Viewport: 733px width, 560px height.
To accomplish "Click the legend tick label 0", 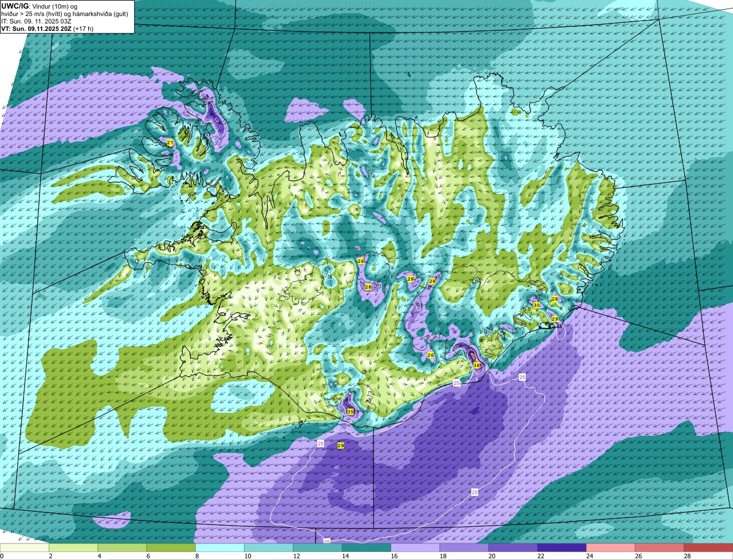I will tap(2, 556).
